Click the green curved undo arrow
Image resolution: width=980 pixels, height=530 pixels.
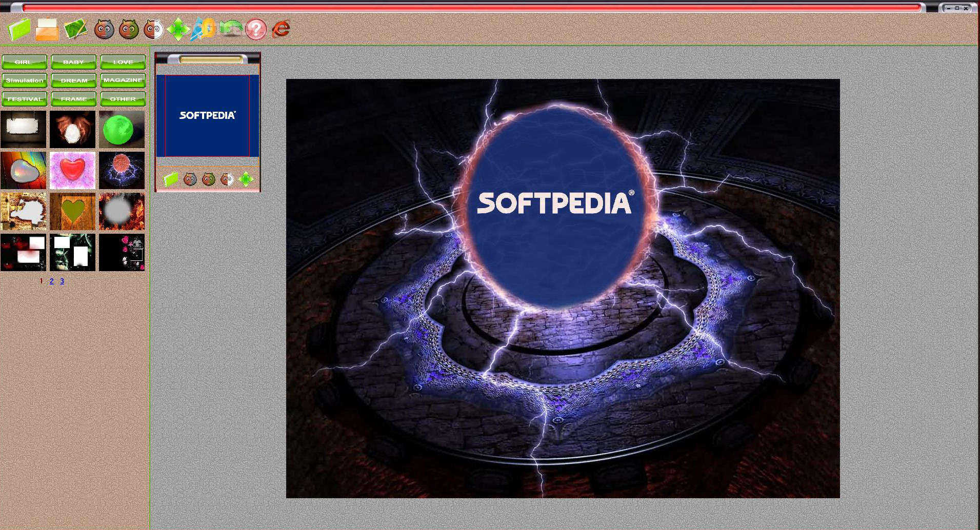pos(231,29)
